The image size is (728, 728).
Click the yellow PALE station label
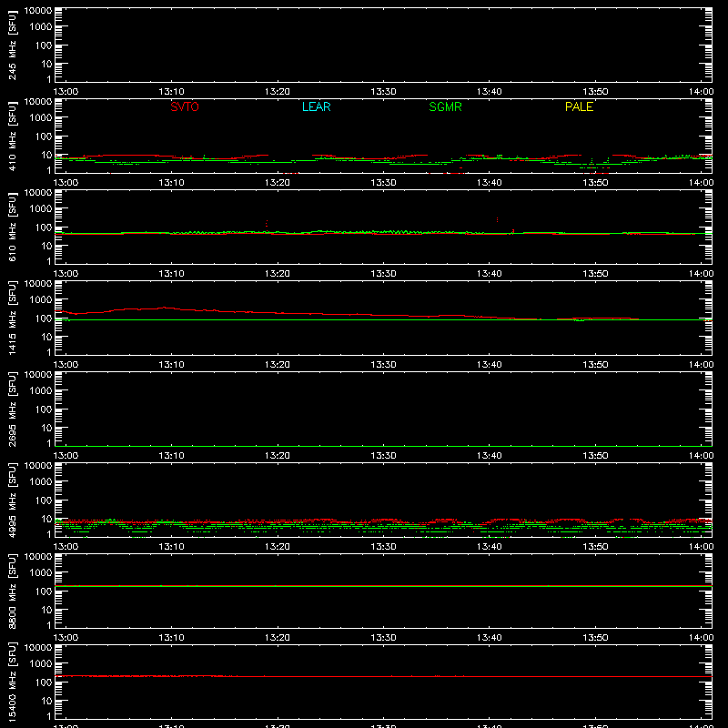579,106
